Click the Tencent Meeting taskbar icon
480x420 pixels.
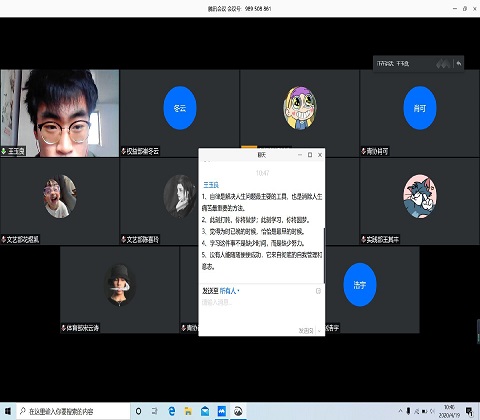[222, 411]
